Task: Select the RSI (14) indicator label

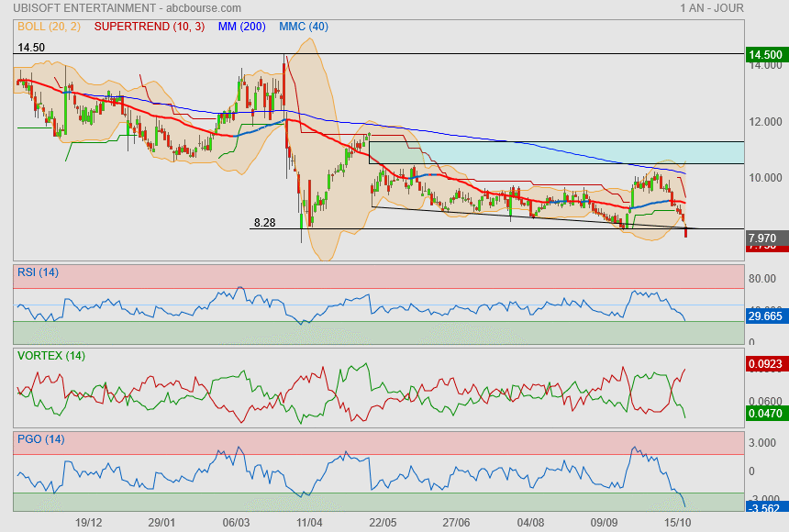Action: click(37, 272)
